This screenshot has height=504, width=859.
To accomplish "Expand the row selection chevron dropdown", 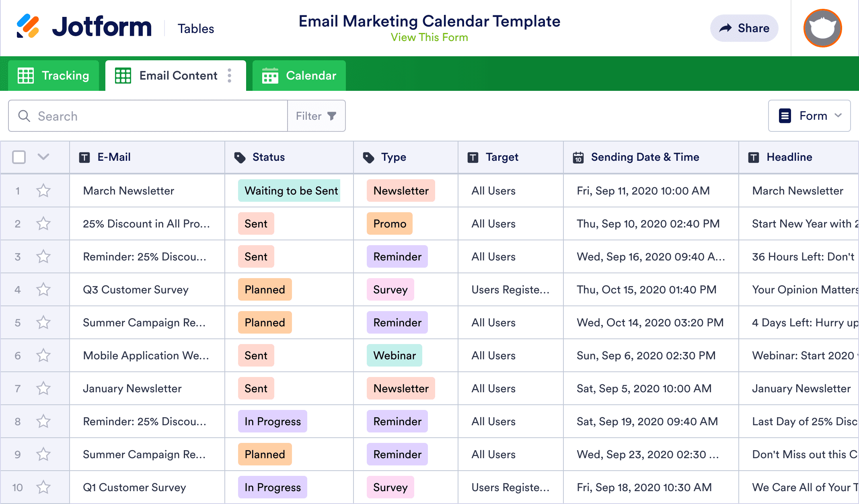I will pos(43,157).
